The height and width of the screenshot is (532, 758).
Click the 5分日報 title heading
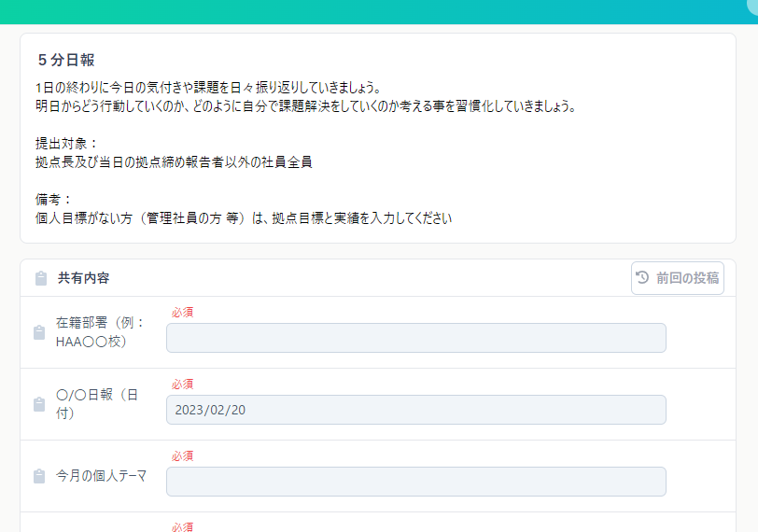[66, 60]
